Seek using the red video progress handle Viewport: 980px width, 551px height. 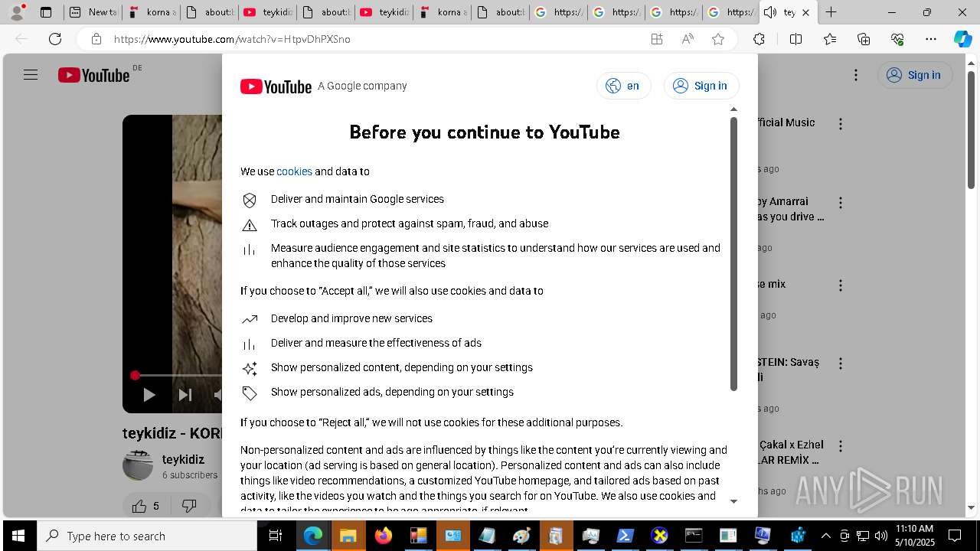(135, 375)
